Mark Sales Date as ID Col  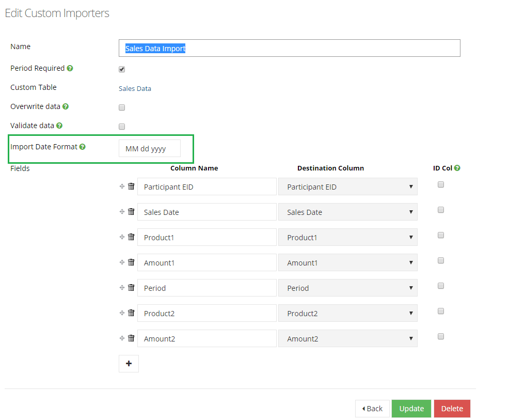(441, 210)
